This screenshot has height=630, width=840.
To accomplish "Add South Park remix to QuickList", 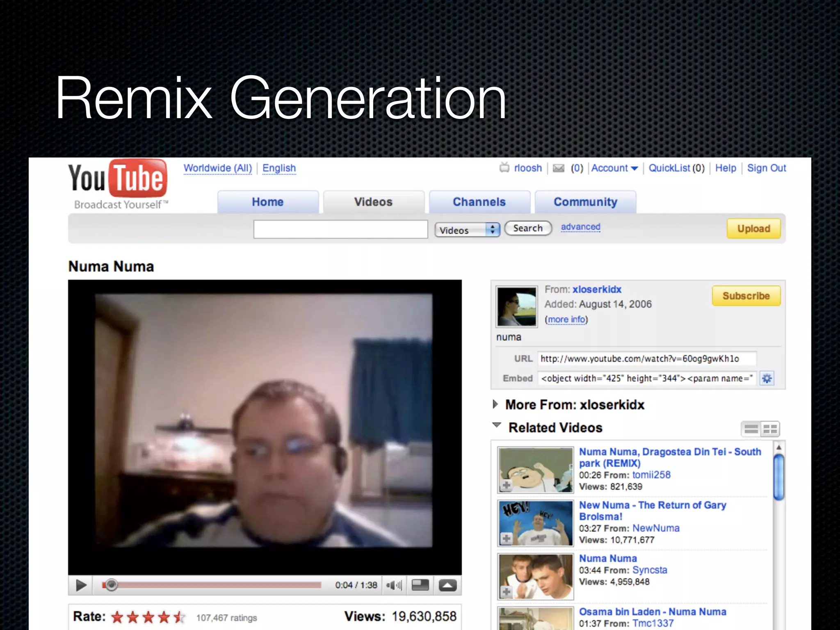I will coord(507,485).
